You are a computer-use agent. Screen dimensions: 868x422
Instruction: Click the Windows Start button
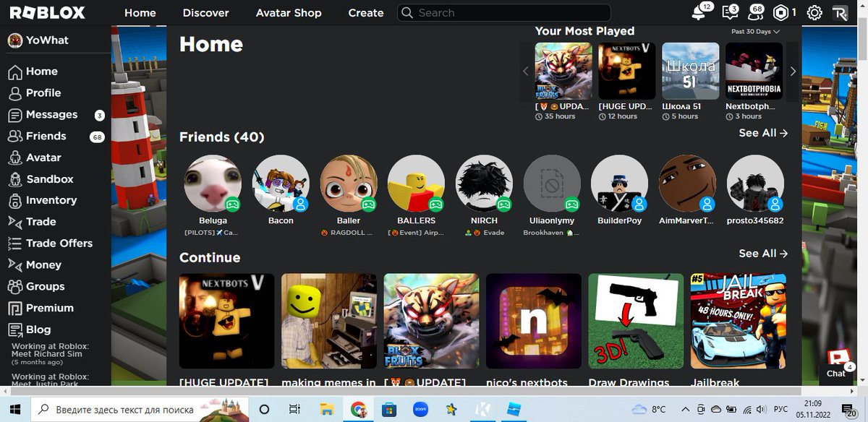(x=16, y=409)
